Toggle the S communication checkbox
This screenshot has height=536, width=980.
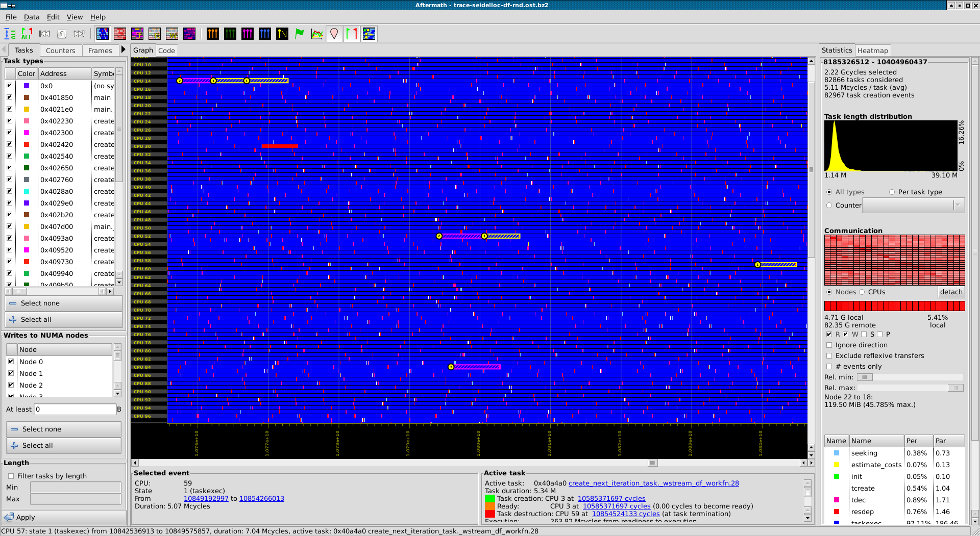864,334
